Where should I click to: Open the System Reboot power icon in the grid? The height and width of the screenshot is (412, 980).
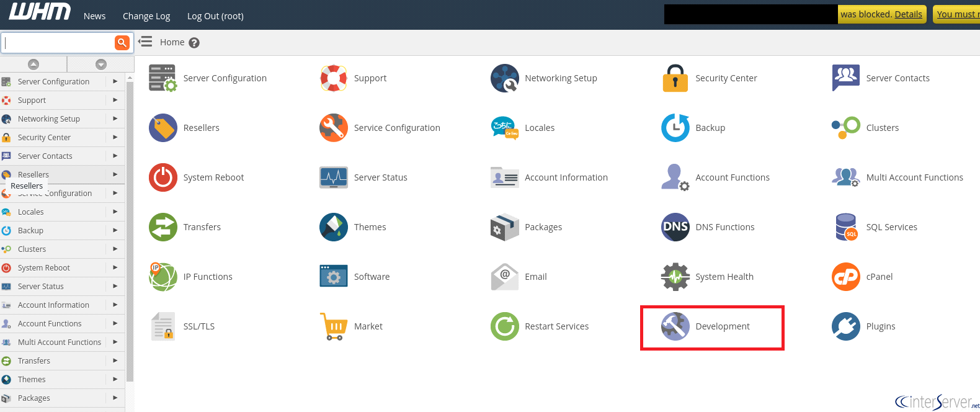pos(163,177)
